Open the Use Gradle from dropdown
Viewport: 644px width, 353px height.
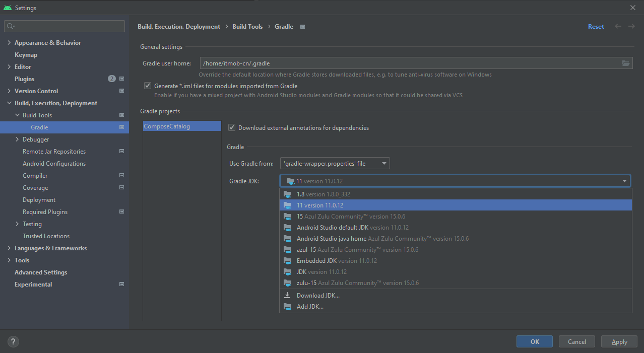[335, 164]
